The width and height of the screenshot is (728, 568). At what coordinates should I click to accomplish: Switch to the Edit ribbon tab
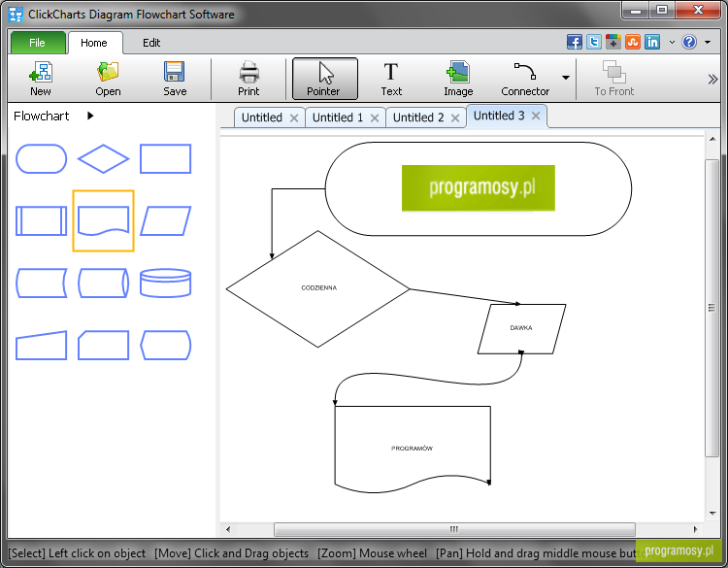pos(151,43)
